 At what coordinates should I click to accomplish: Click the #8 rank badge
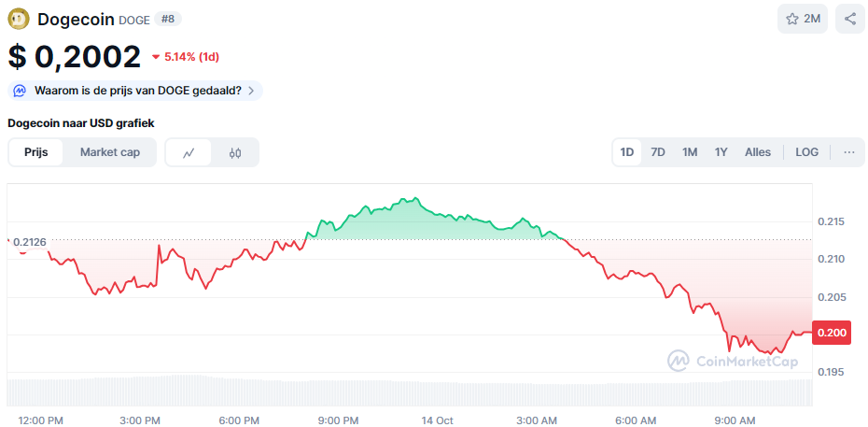(x=168, y=20)
